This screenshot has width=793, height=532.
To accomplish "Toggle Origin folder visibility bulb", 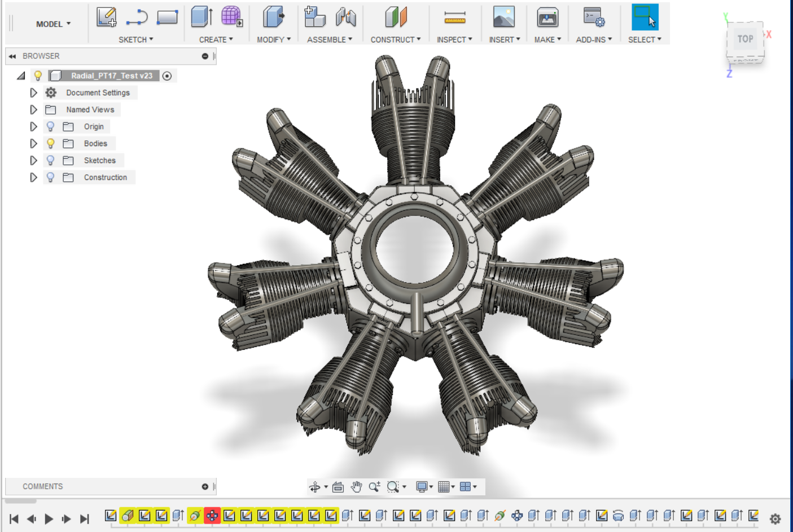I will click(50, 126).
